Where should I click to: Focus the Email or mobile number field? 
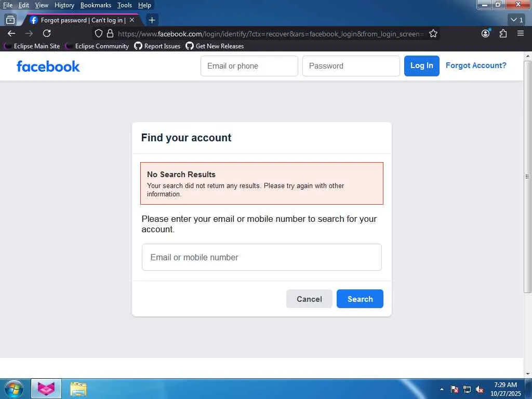click(262, 257)
